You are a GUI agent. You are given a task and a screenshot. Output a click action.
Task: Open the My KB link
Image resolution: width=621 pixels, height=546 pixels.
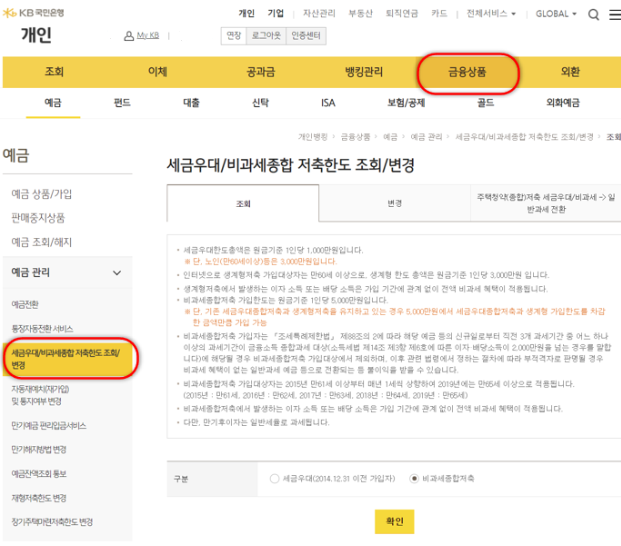[148, 36]
